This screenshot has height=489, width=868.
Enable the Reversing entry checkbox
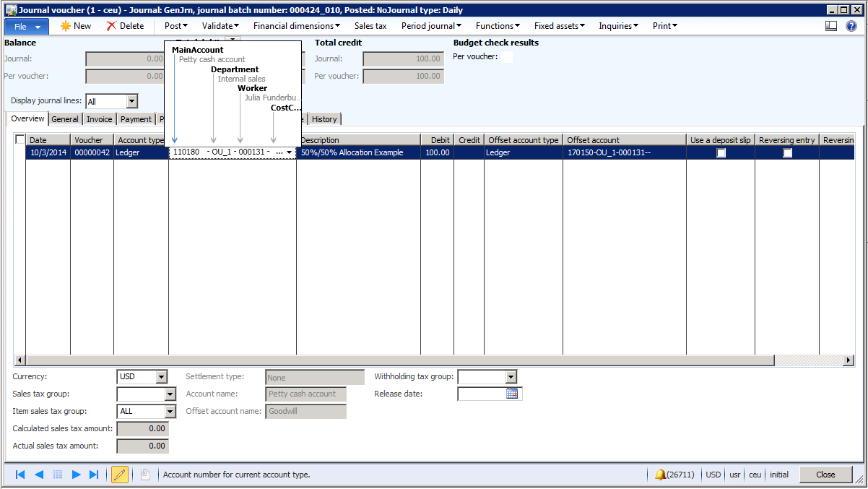coord(787,153)
